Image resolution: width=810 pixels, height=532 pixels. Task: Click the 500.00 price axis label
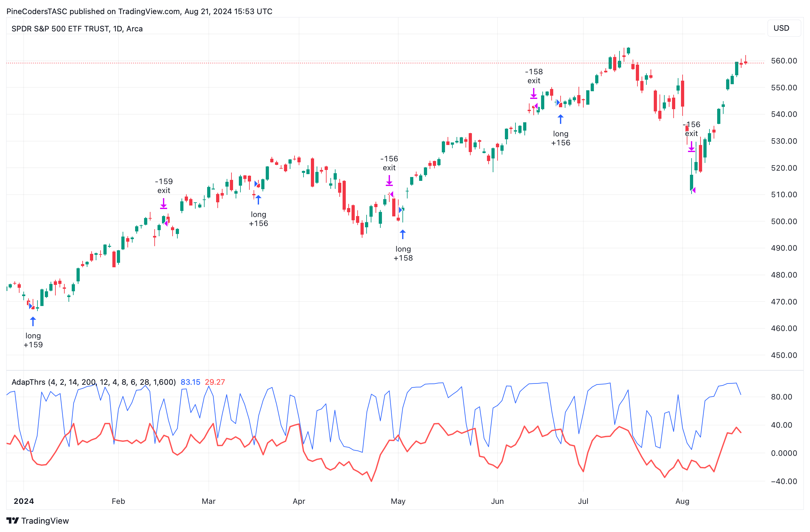[x=784, y=221]
